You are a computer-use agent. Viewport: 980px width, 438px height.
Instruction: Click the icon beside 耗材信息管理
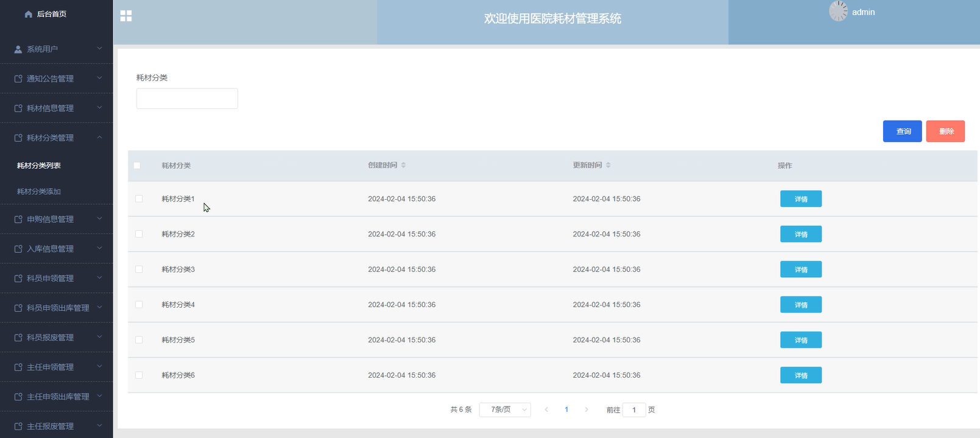pos(18,108)
